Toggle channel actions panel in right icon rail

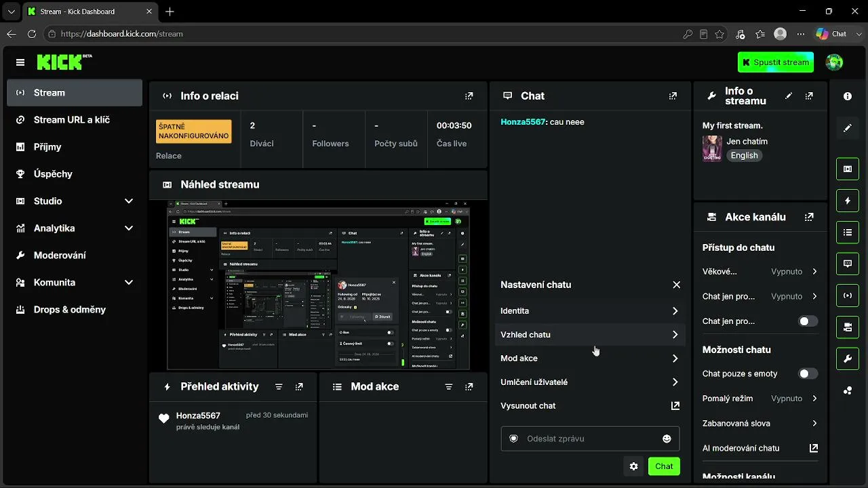[x=848, y=327]
